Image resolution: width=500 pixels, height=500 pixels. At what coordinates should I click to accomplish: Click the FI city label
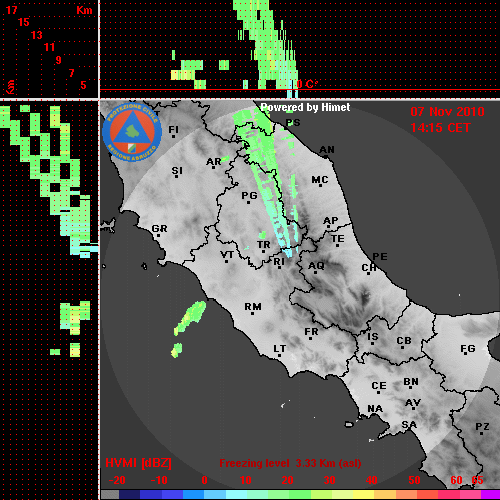(173, 129)
